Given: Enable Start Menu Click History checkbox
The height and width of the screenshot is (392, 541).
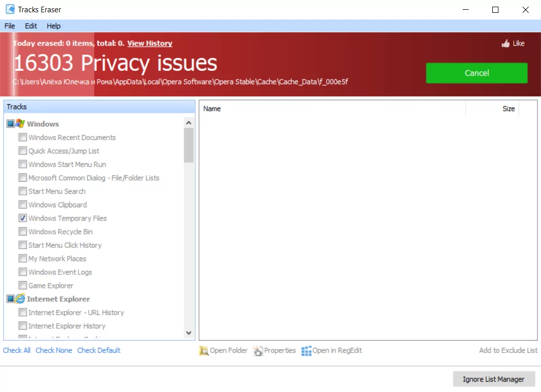Looking at the screenshot, I should tap(23, 245).
